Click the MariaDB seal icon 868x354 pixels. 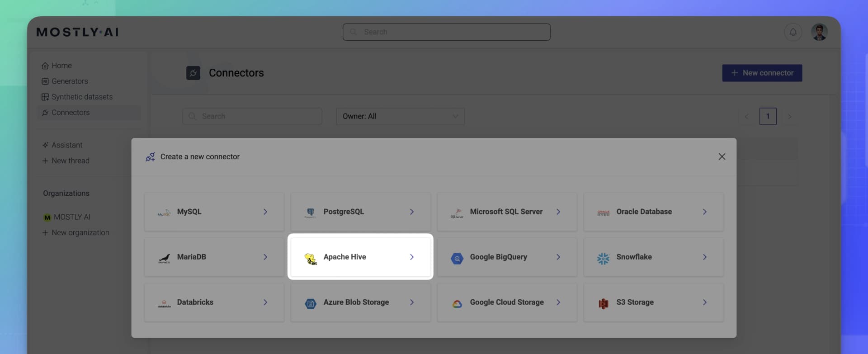pyautogui.click(x=164, y=258)
